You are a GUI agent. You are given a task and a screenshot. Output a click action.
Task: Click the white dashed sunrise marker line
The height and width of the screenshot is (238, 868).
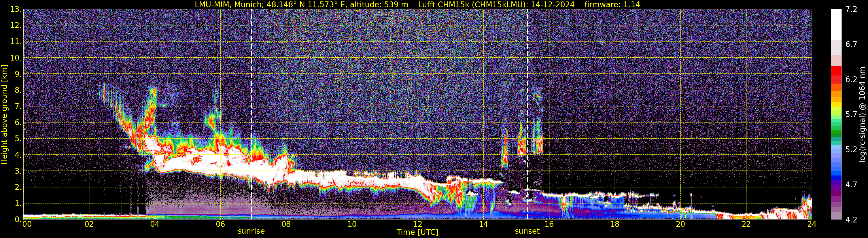coord(251,114)
